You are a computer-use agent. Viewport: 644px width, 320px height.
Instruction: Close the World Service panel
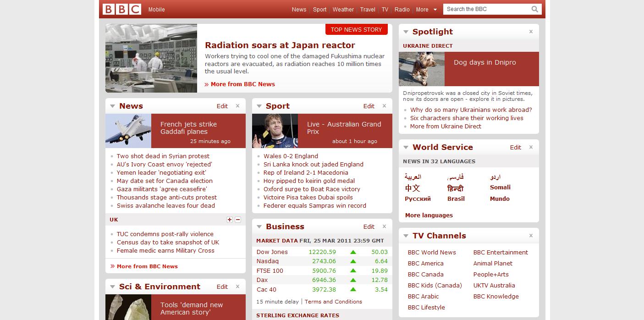531,147
